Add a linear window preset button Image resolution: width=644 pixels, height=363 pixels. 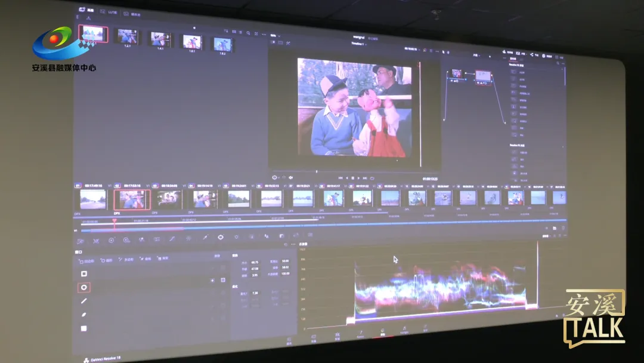click(x=86, y=262)
